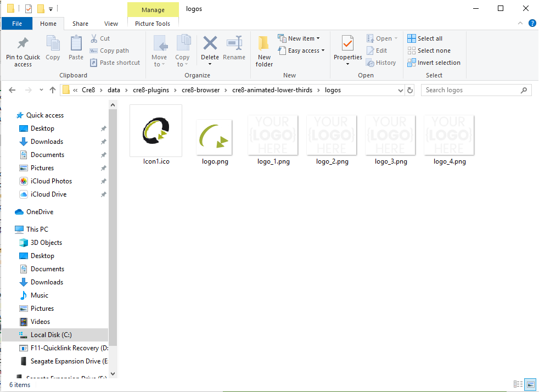
Task: Select the Icon1.ico file
Action: point(156,135)
